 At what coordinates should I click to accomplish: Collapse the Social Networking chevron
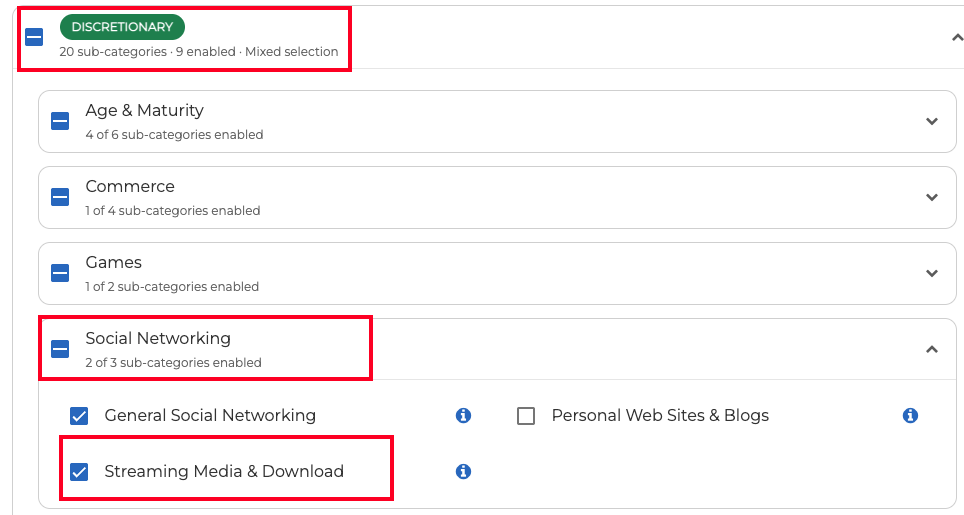pyautogui.click(x=931, y=349)
